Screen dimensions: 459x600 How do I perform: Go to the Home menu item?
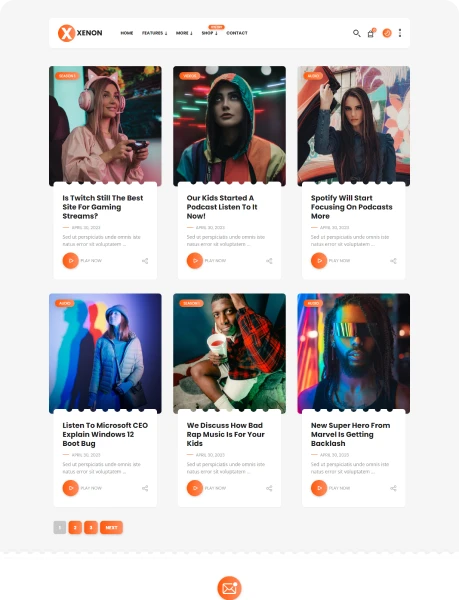(x=127, y=33)
